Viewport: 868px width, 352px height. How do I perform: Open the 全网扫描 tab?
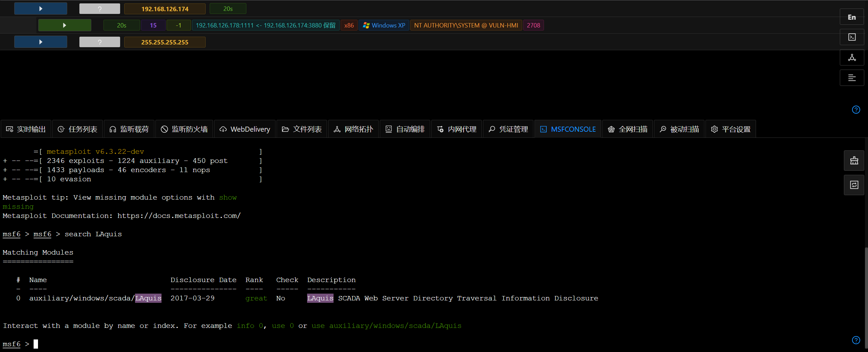coord(628,129)
